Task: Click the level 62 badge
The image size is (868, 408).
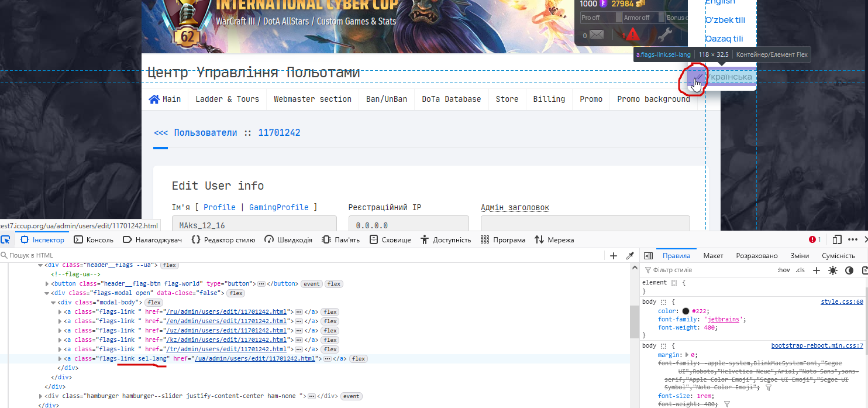Action: 187,36
